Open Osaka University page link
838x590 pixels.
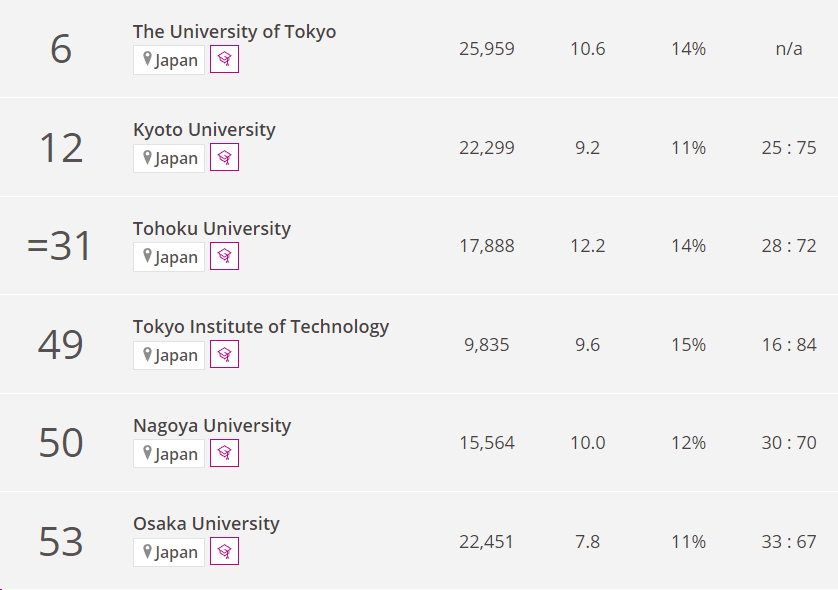206,524
